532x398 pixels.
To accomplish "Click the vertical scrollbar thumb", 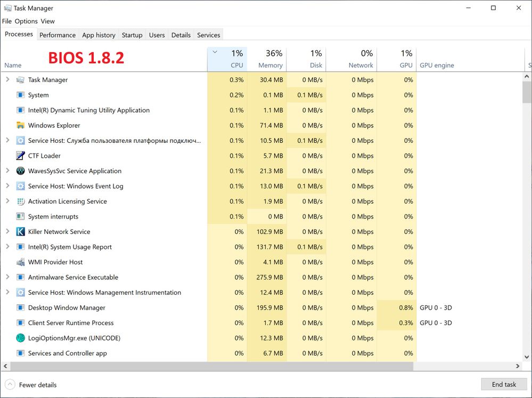I will click(x=527, y=92).
